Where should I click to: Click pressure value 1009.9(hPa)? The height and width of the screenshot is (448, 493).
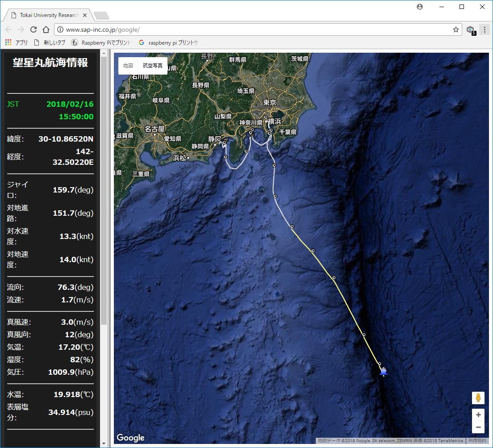71,372
